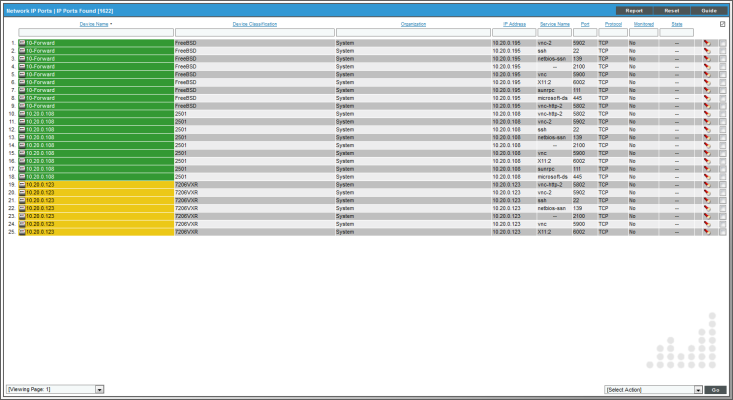This screenshot has height=400, width=733.
Task: Click the device icon in row 19
Action: (22, 184)
